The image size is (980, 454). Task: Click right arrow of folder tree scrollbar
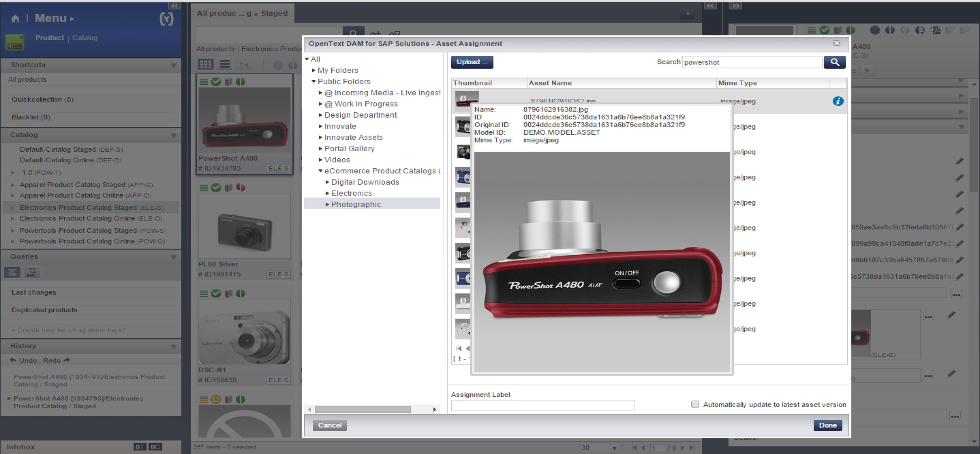(x=434, y=409)
